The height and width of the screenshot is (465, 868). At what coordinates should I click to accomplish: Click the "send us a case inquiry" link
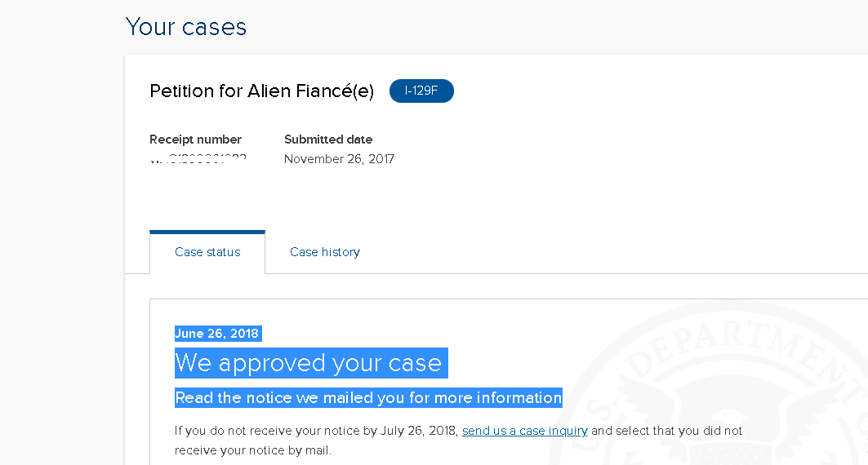(524, 431)
